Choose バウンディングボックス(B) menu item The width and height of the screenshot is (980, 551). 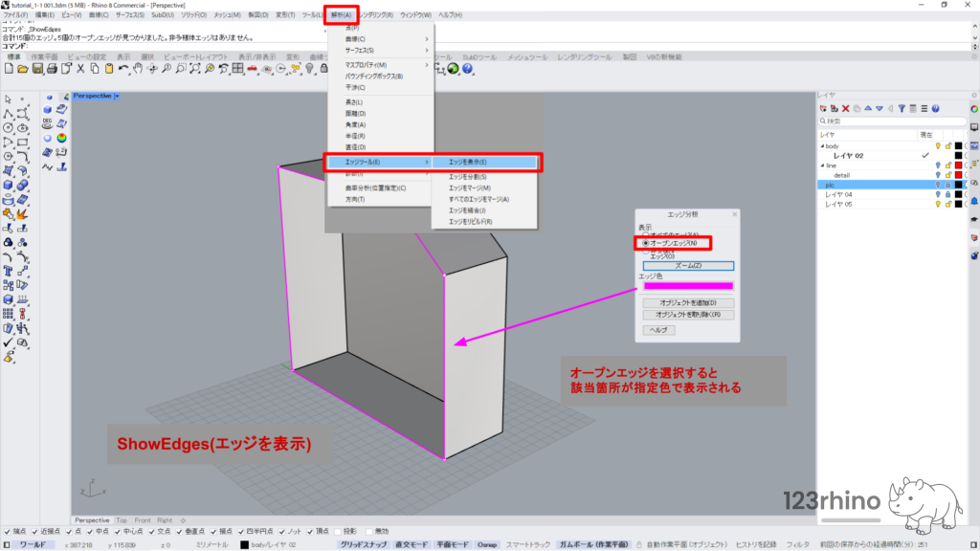click(380, 77)
